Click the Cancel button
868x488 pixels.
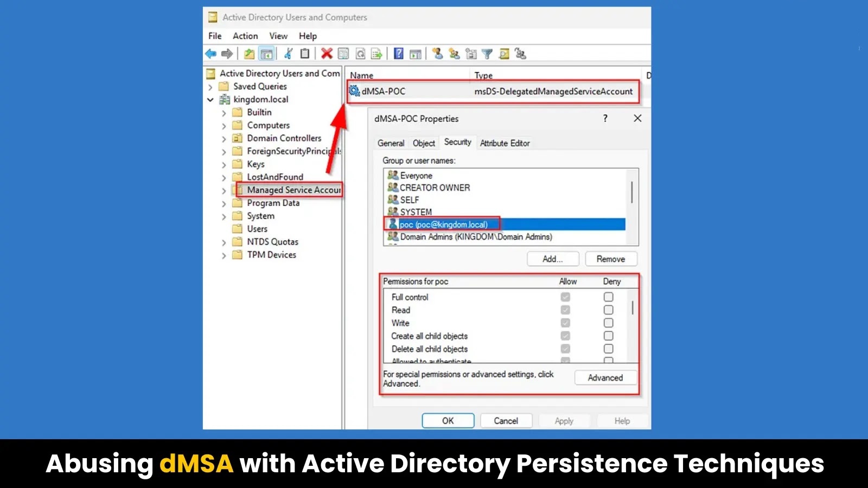506,421
